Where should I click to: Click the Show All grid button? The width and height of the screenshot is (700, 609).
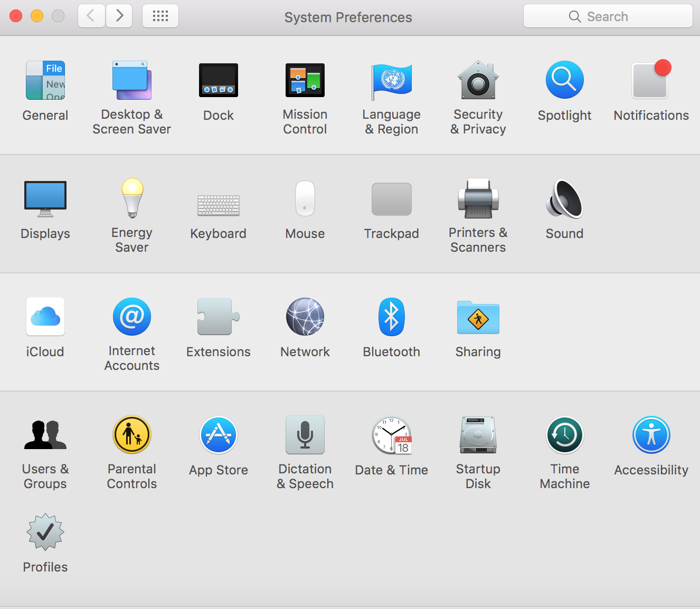tap(160, 16)
